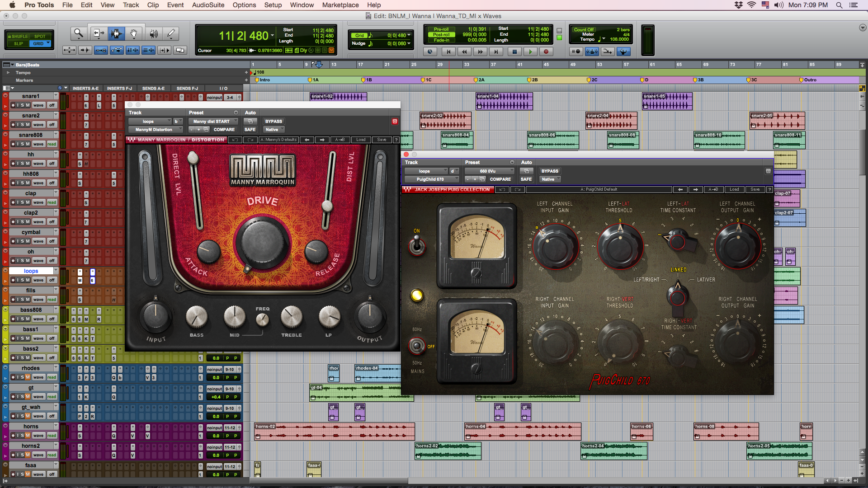This screenshot has height=488, width=868.
Task: Click the Rewind transport button
Action: click(x=464, y=52)
